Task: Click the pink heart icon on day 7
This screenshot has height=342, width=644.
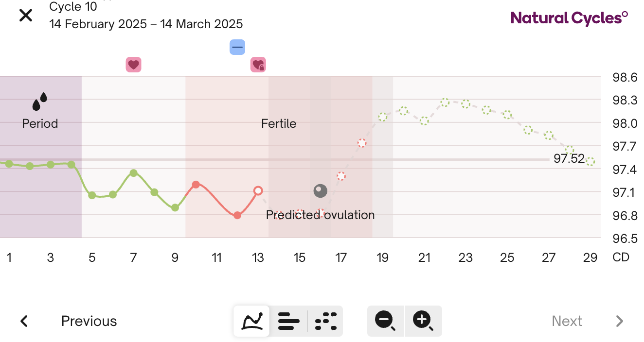Action: tap(133, 65)
